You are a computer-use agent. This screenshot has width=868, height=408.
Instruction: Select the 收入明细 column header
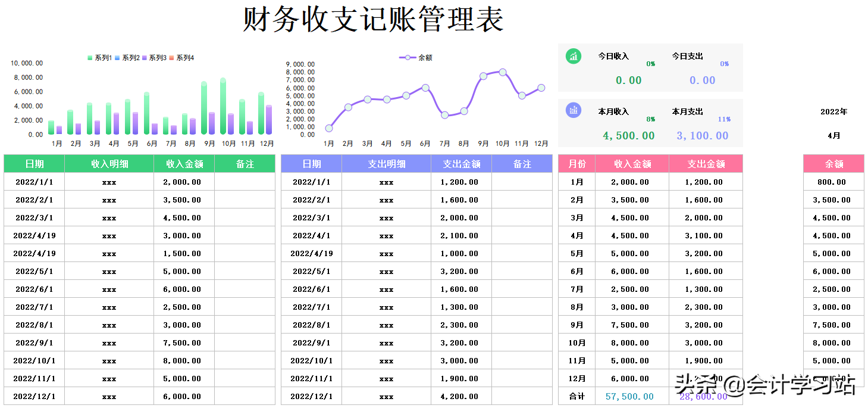(109, 163)
